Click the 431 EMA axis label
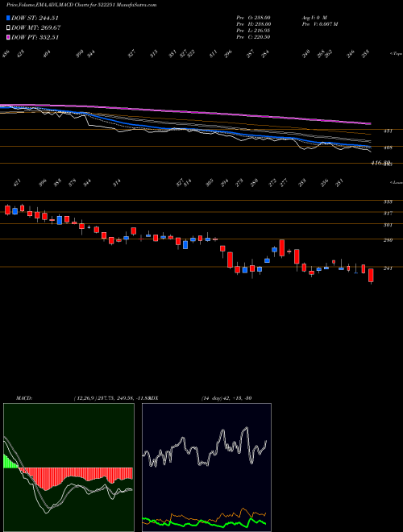 pyautogui.click(x=388, y=131)
